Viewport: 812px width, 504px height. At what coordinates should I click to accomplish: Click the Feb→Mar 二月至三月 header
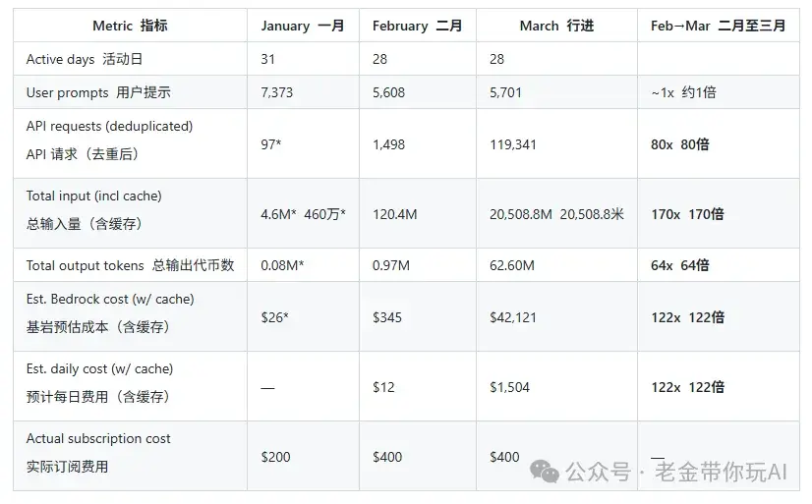(x=718, y=26)
